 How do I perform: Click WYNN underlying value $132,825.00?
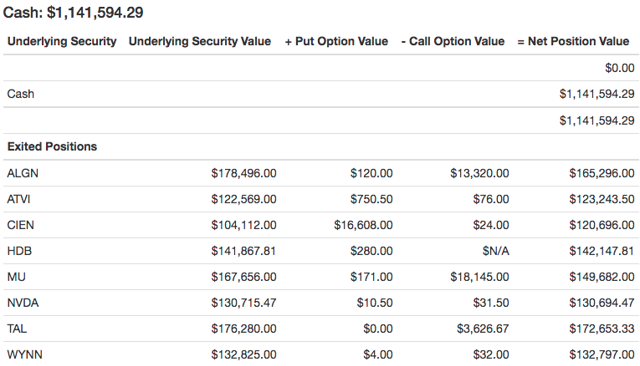244,355
